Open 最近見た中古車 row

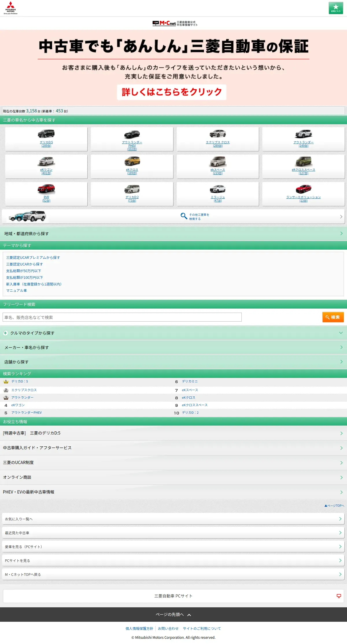click(173, 533)
